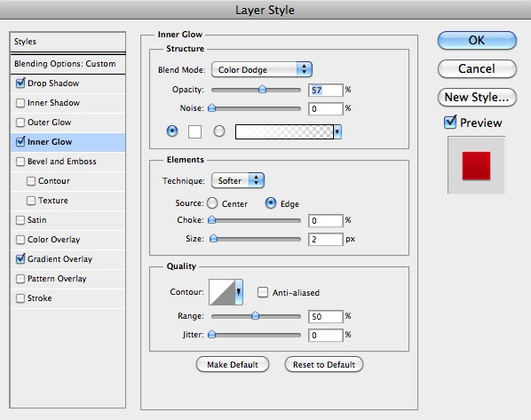The height and width of the screenshot is (420, 531).
Task: Disable the Drop Shadow checkbox
Action: coord(20,83)
